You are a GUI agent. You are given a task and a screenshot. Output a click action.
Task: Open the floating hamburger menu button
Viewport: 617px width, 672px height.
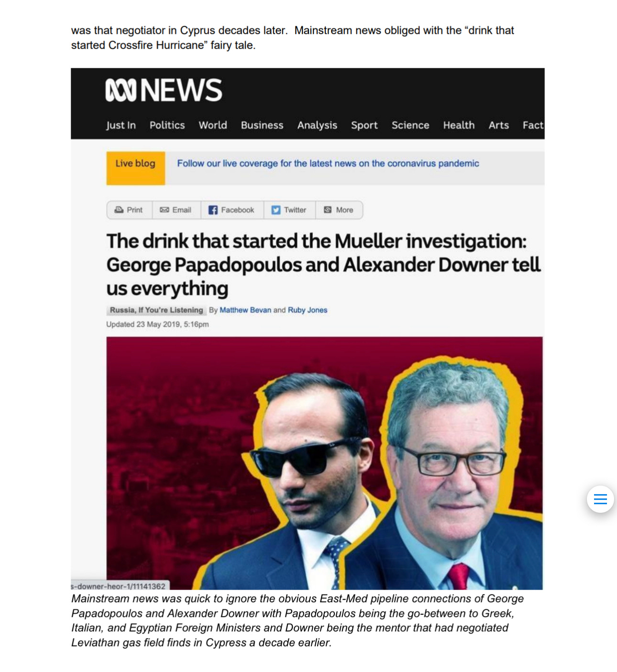coord(600,499)
